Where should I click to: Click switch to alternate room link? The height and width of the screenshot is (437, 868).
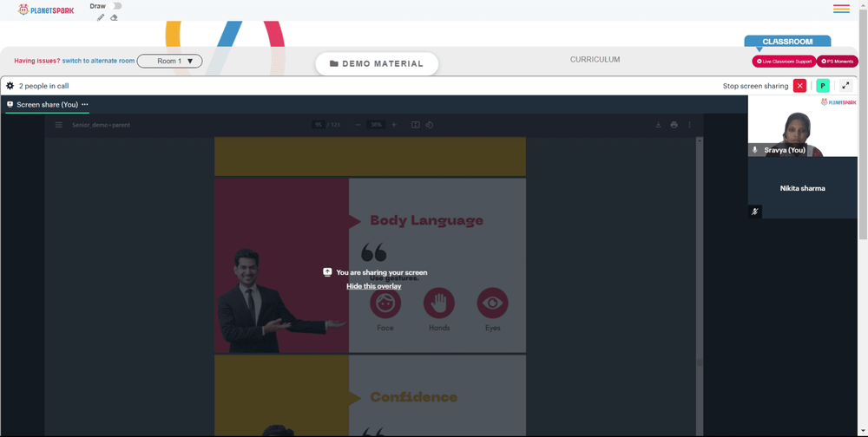(98, 61)
